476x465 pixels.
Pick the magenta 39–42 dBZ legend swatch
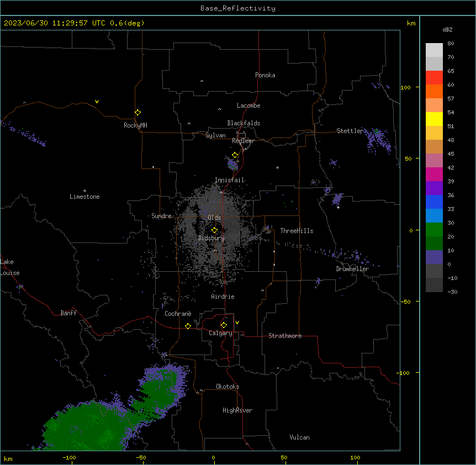point(434,174)
